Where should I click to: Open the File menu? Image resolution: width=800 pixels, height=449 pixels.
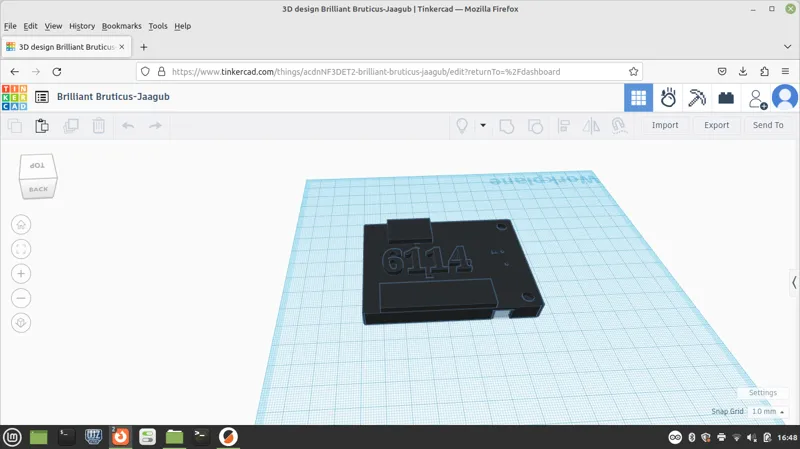pyautogui.click(x=10, y=26)
